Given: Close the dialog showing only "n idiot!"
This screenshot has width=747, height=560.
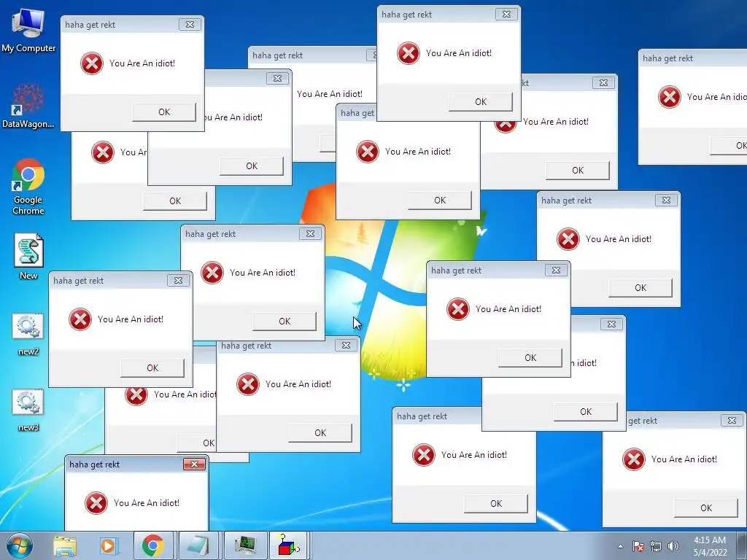Looking at the screenshot, I should coord(611,324).
